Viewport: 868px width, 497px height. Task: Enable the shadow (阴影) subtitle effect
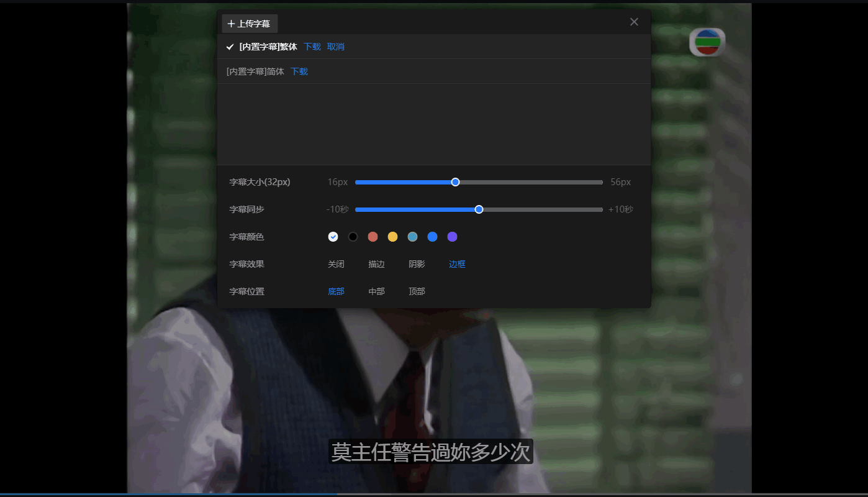click(417, 264)
